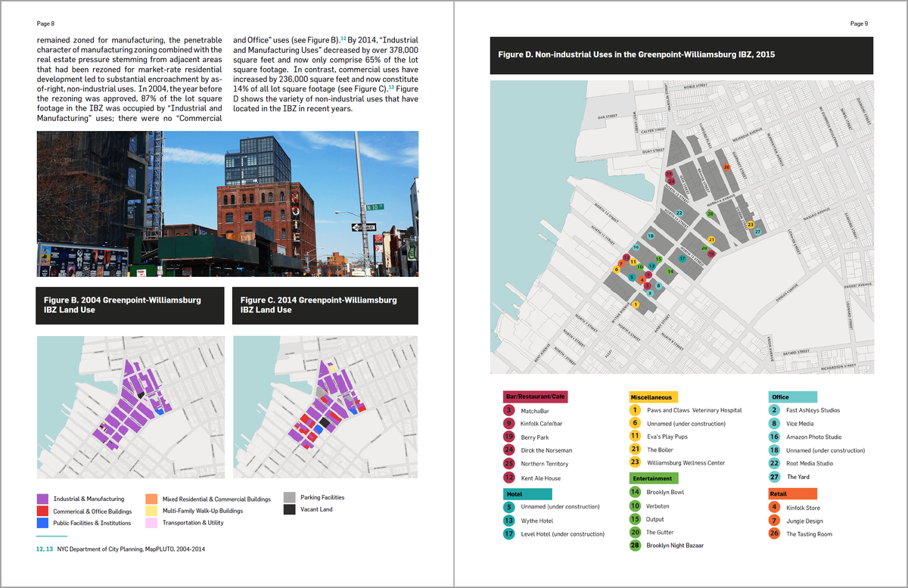Click the 'Entertainment' legend category header
Image resolution: width=908 pixels, height=588 pixels.
point(654,478)
